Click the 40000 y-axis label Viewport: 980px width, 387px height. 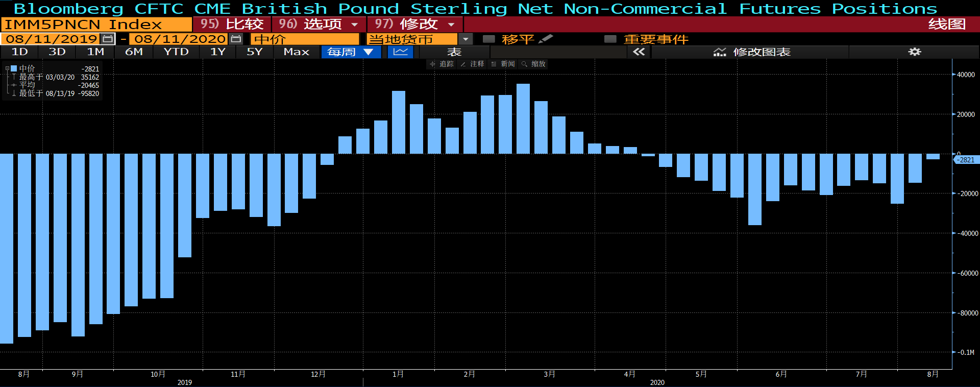pyautogui.click(x=966, y=75)
